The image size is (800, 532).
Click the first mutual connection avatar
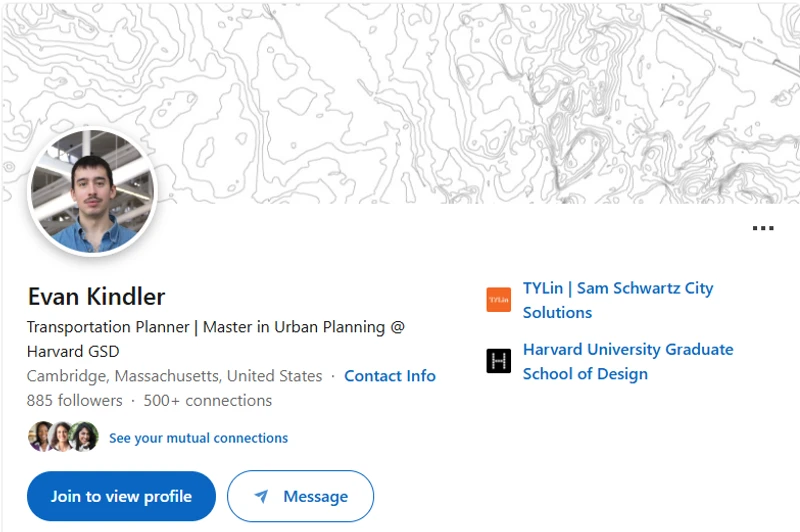40,437
